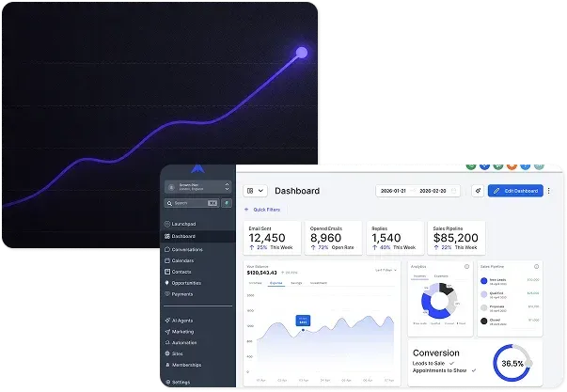The width and height of the screenshot is (567, 392).
Task: Switch to the Incomes tab in balance chart
Action: 256,283
